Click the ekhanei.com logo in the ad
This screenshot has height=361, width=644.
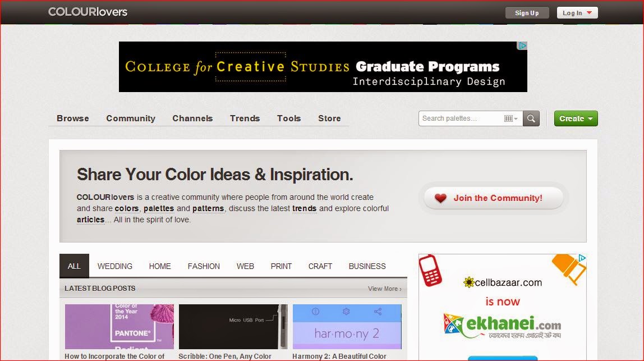[x=503, y=326]
